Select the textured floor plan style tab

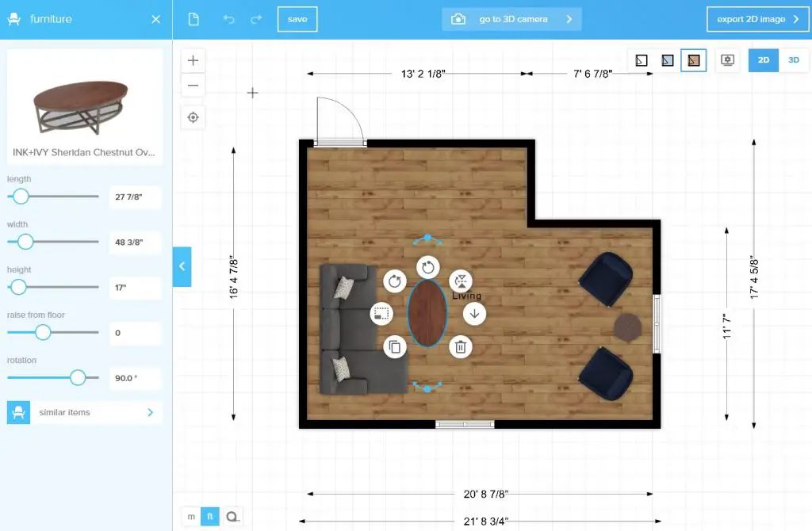[693, 59]
